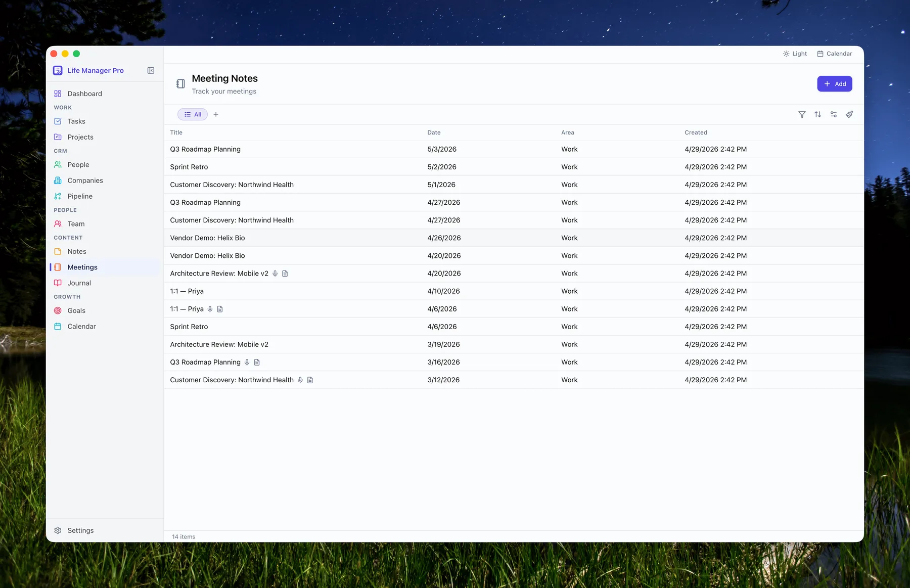Open Calendar from top bar

[x=835, y=54]
